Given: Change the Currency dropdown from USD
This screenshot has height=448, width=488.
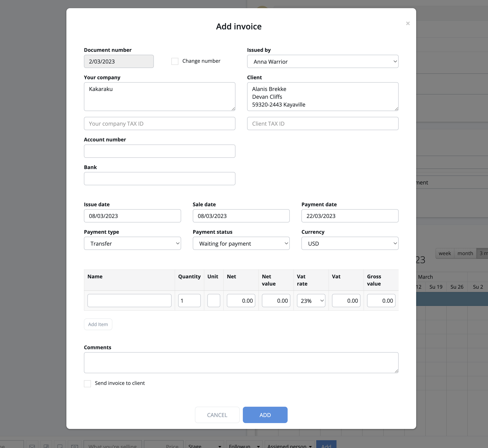Looking at the screenshot, I should tap(350, 243).
